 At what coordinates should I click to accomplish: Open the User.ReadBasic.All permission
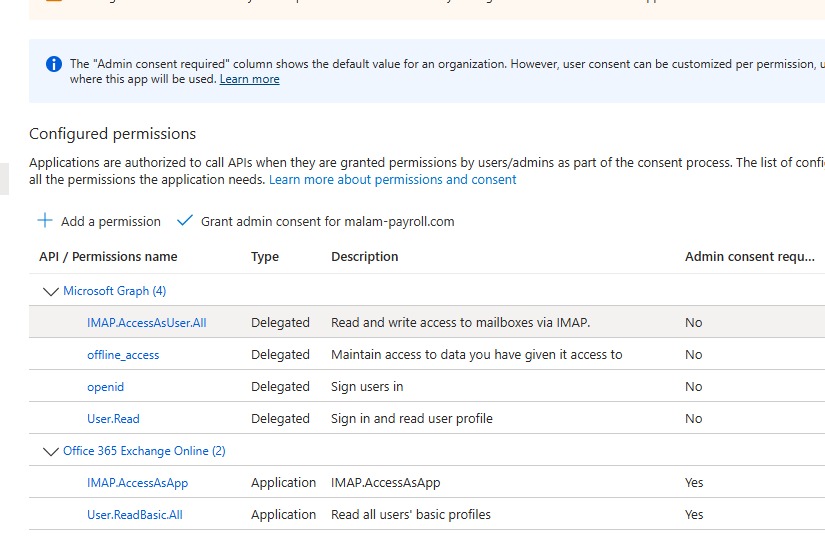(x=135, y=515)
